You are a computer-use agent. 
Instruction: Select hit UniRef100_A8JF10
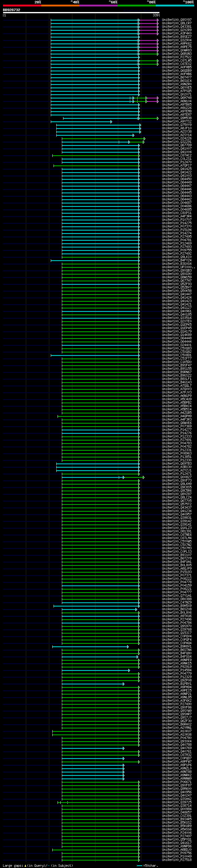point(177,128)
